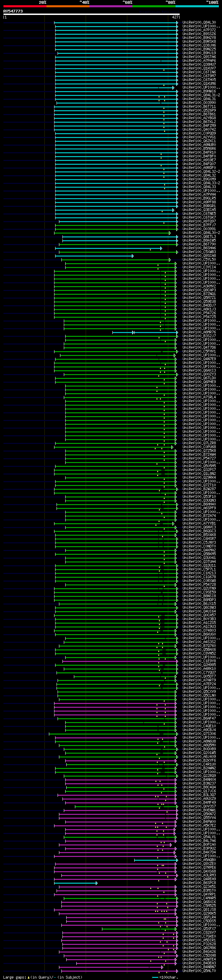This screenshot has width=222, height=980.
Task: Click the UniRef100_B6SPC6 label
Action: coord(199,883)
